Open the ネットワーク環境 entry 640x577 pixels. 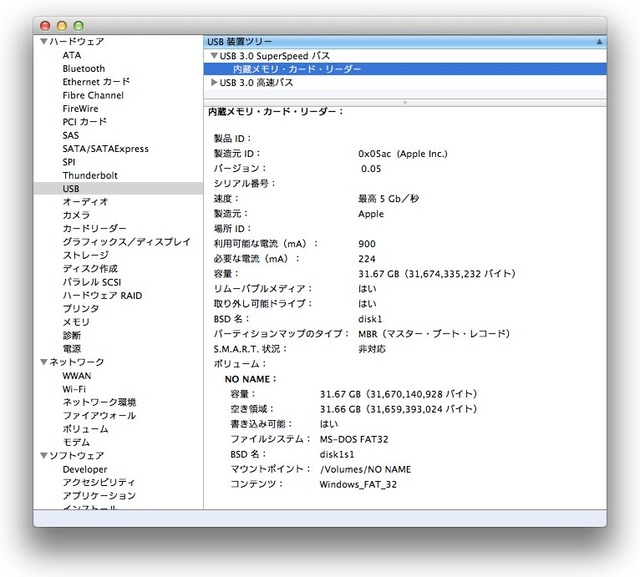(x=99, y=402)
